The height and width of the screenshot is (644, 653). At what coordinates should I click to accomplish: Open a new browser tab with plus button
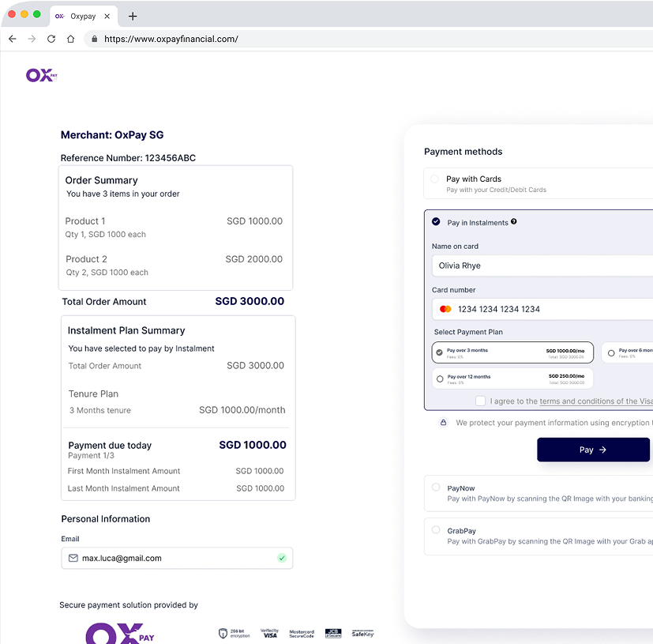click(x=133, y=16)
